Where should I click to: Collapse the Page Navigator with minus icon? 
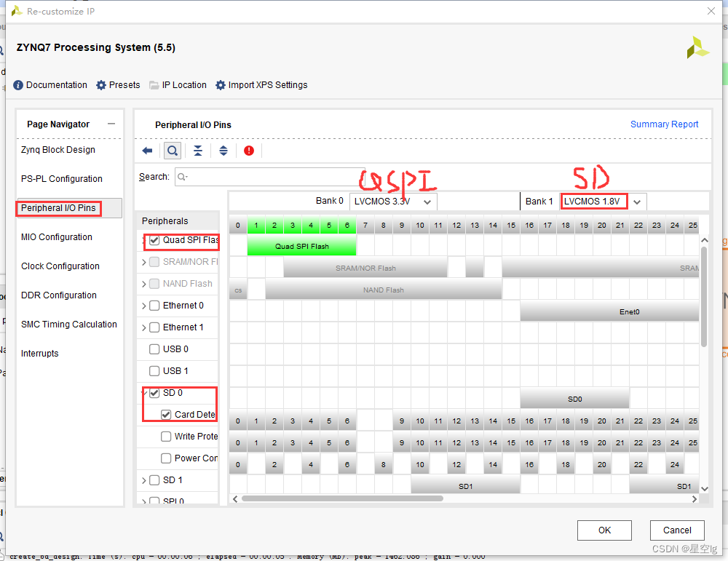111,124
